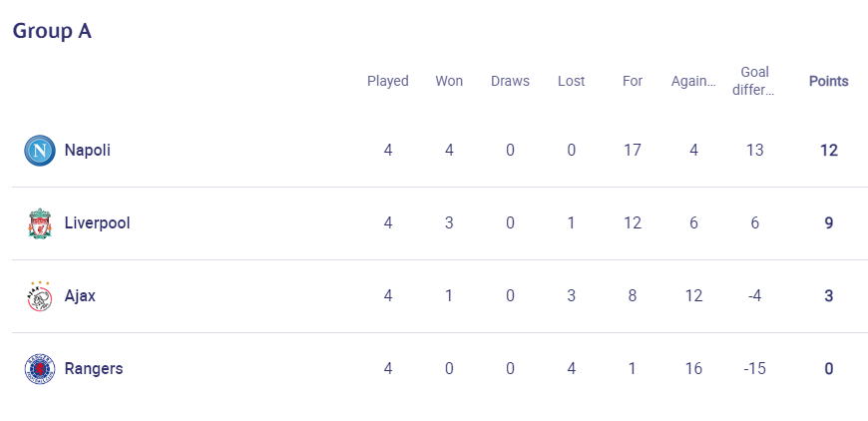The height and width of the screenshot is (421, 868).
Task: Sort by the Draws column header
Action: [x=511, y=81]
